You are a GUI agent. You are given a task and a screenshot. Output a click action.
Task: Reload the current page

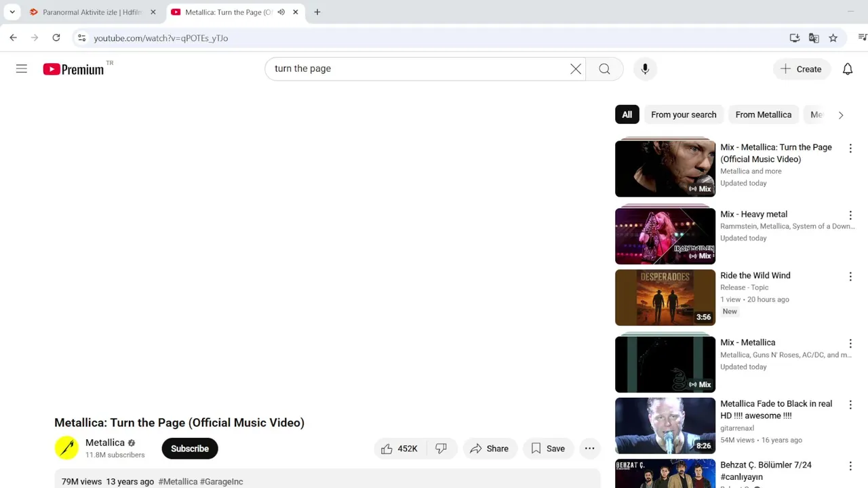[56, 38]
